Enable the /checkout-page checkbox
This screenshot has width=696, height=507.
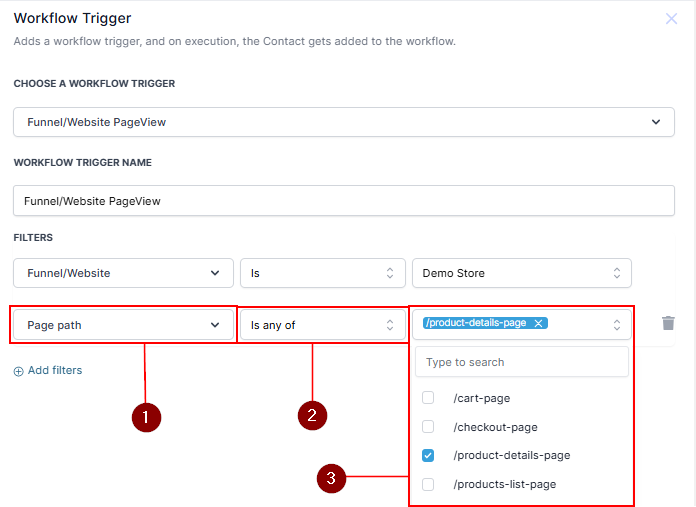click(x=428, y=427)
